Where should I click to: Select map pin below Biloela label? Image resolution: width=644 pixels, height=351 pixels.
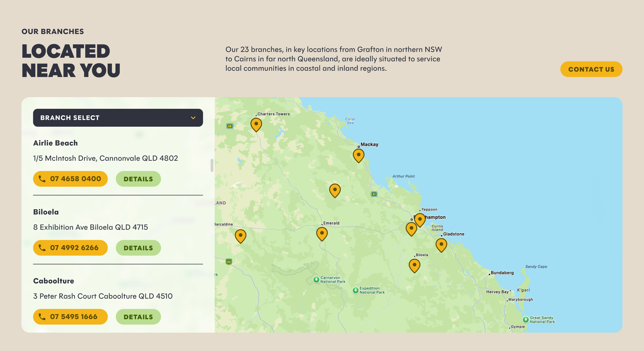(414, 265)
